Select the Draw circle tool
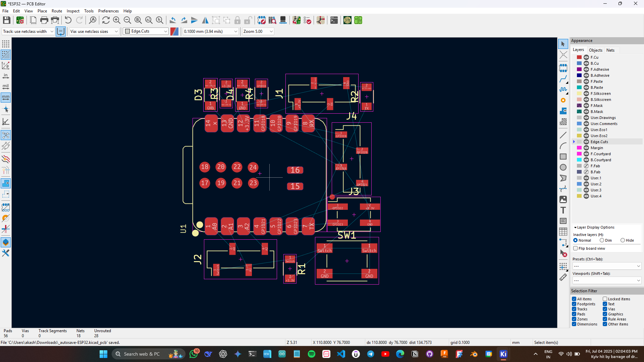This screenshot has height=362, width=644. (563, 167)
